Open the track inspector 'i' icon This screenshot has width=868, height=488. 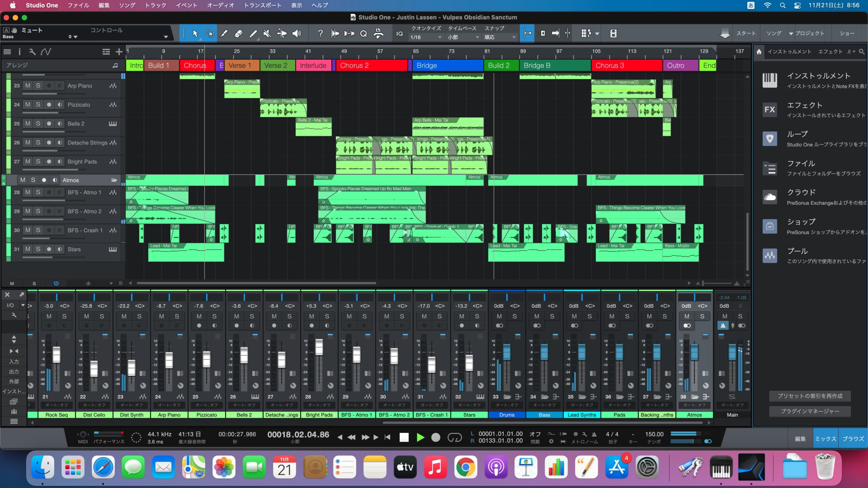(19, 52)
